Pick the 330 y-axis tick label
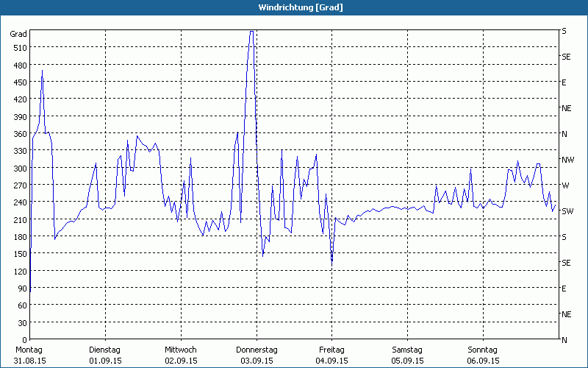 [20, 151]
